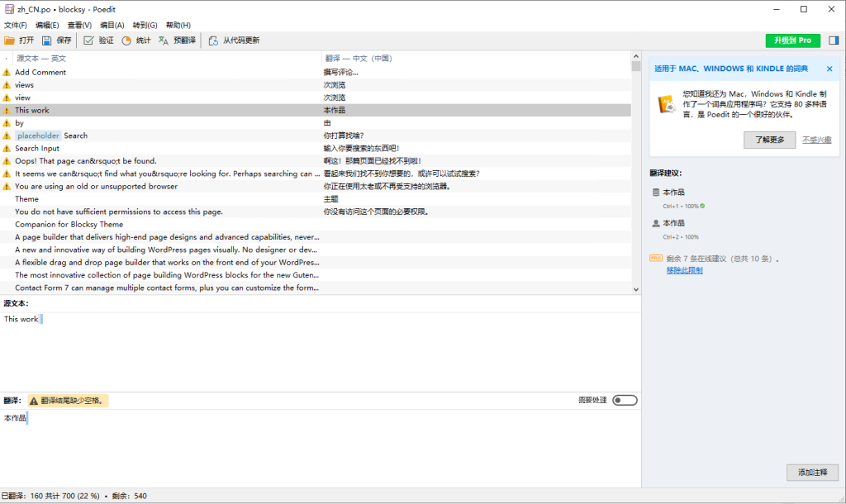Click the warning icon beside 'placeholder Search' row
This screenshot has height=504, width=846.
click(x=7, y=136)
